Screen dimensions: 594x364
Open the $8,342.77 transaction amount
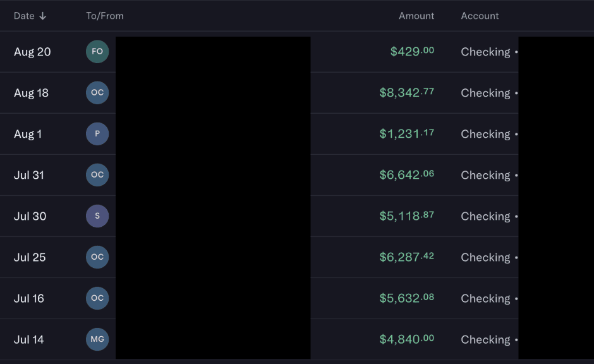pyautogui.click(x=406, y=93)
